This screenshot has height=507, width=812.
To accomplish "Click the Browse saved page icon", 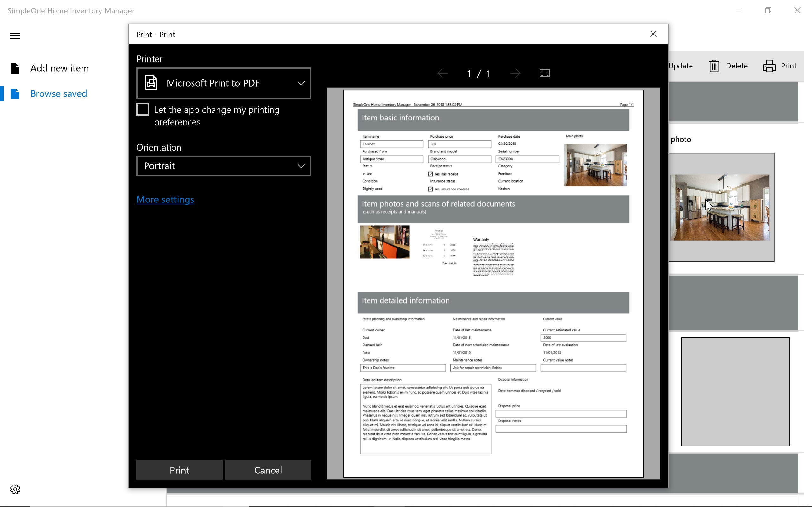I will (x=15, y=93).
